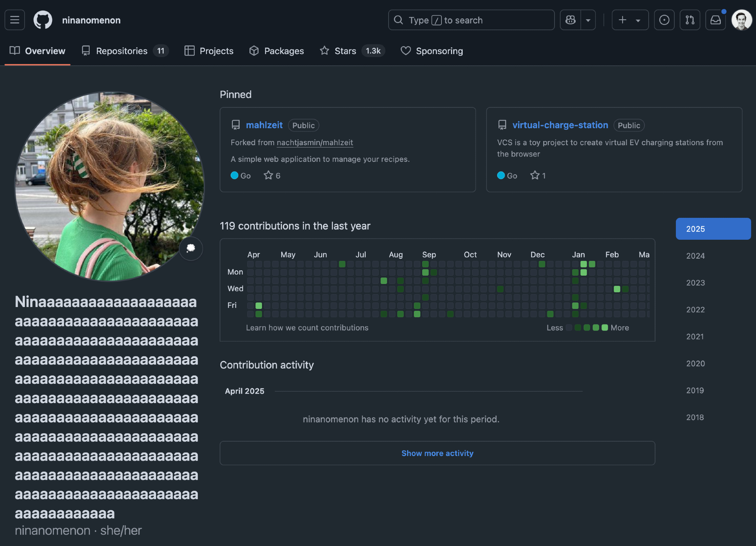Open the hamburger navigation menu
The height and width of the screenshot is (546, 756).
pyautogui.click(x=15, y=20)
